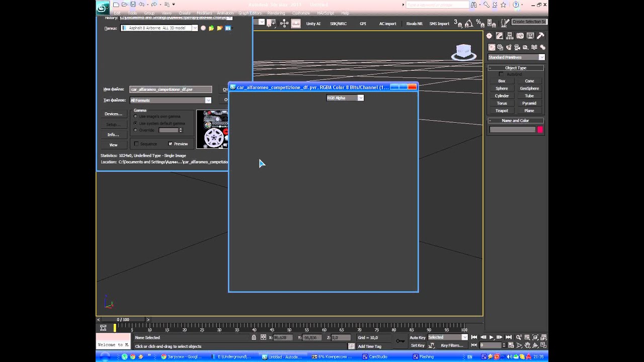Click the Devices... button
Image resolution: width=644 pixels, height=362 pixels.
pos(113,114)
